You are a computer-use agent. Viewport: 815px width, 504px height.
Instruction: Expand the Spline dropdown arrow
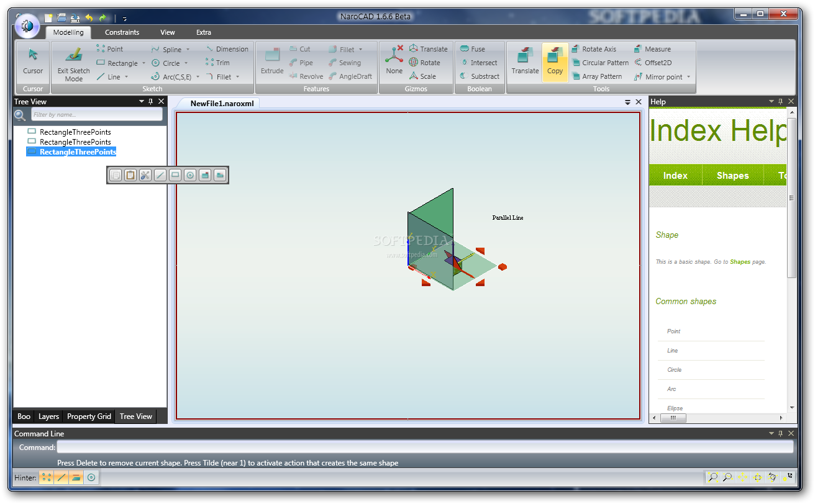tap(188, 50)
